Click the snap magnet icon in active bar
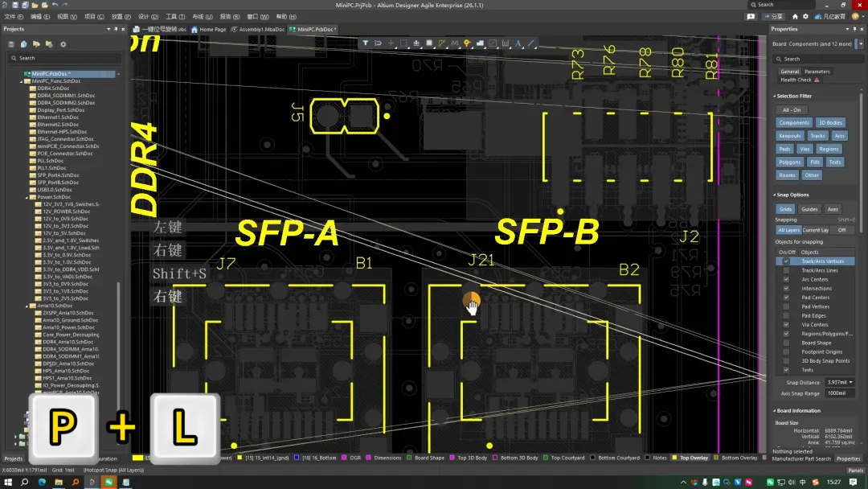The image size is (868, 489). pyautogui.click(x=378, y=43)
